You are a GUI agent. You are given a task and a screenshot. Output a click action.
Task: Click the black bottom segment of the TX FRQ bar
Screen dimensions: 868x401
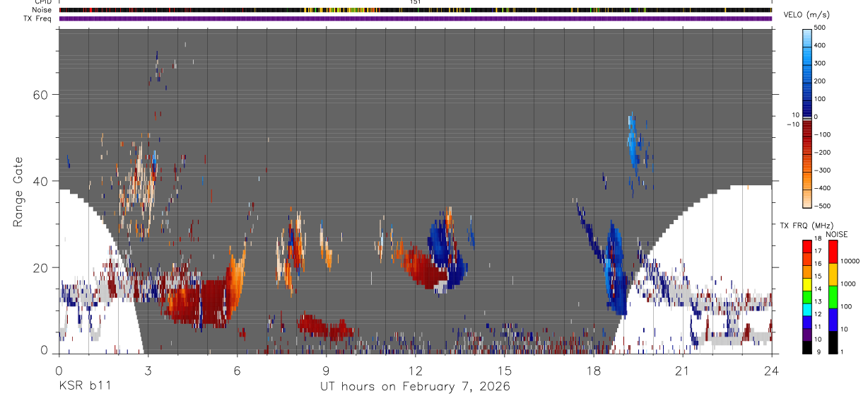(x=807, y=347)
